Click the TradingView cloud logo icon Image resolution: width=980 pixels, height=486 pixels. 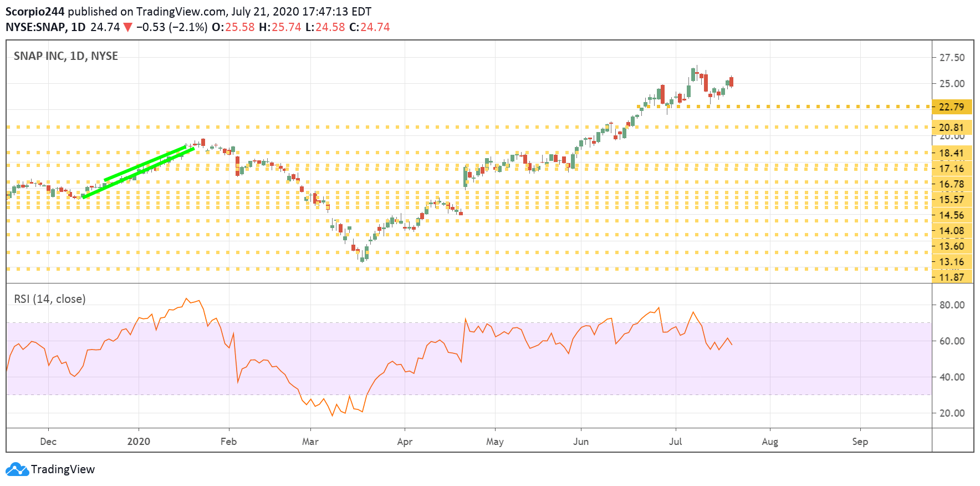[x=17, y=469]
